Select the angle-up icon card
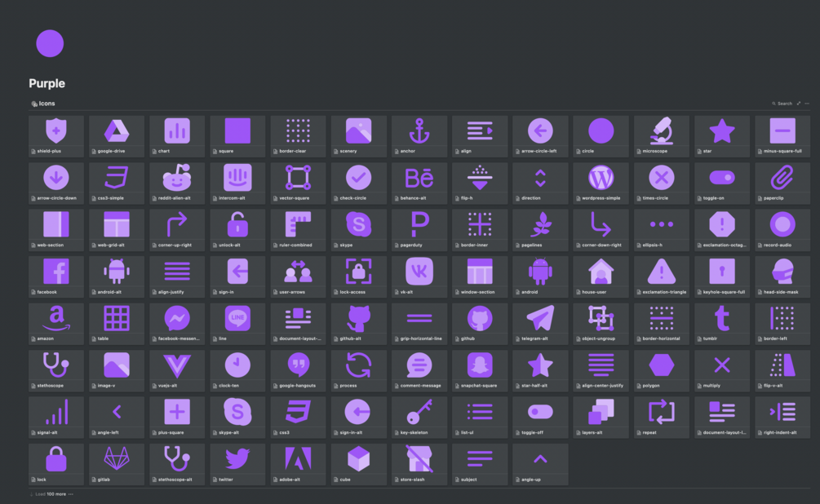Viewport: 820px width, 504px height. click(x=540, y=464)
